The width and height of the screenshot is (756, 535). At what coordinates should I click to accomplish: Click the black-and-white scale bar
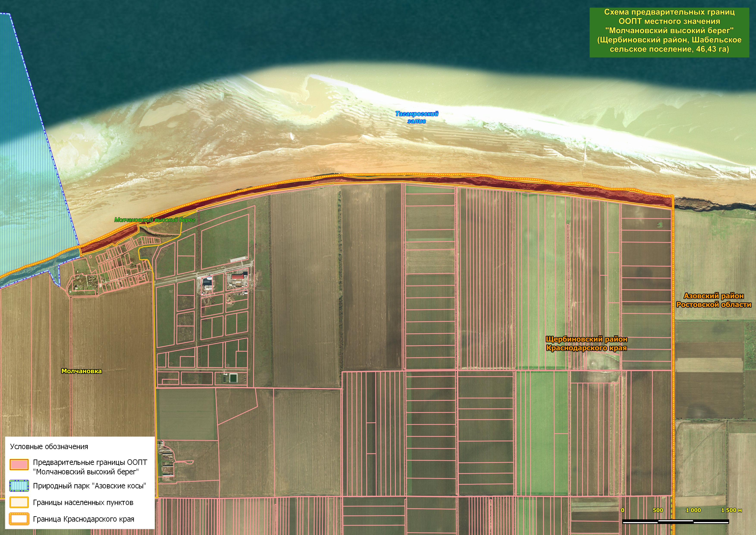click(675, 521)
